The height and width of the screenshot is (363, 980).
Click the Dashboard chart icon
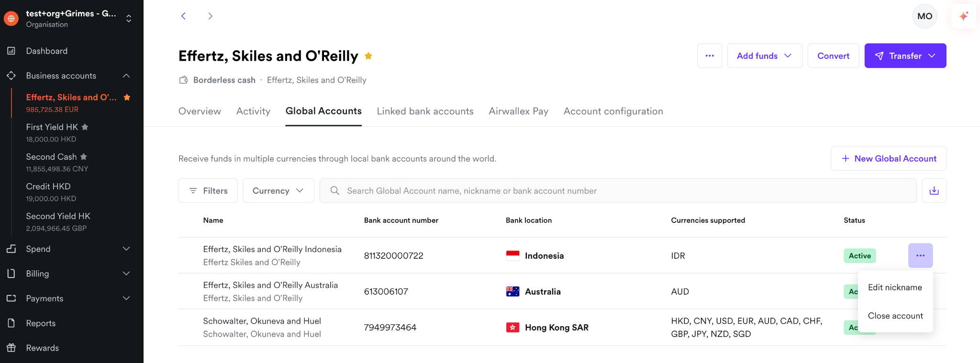pos(11,51)
